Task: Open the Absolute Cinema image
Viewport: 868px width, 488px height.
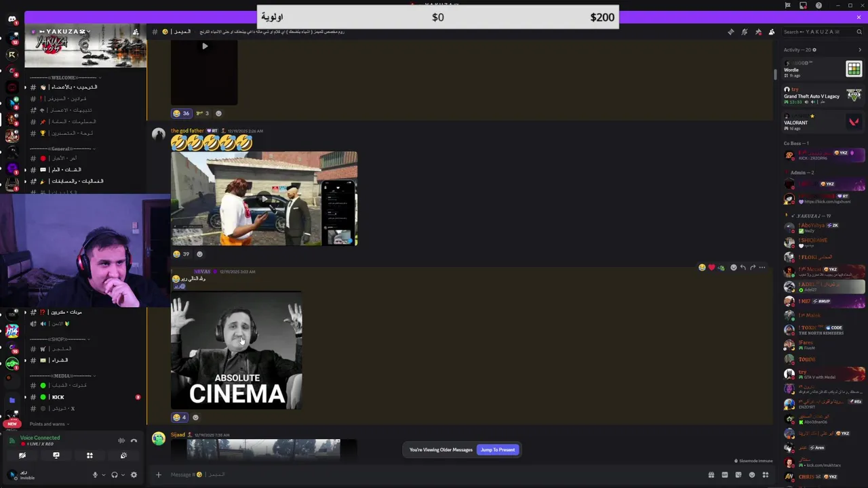Action: 236,350
